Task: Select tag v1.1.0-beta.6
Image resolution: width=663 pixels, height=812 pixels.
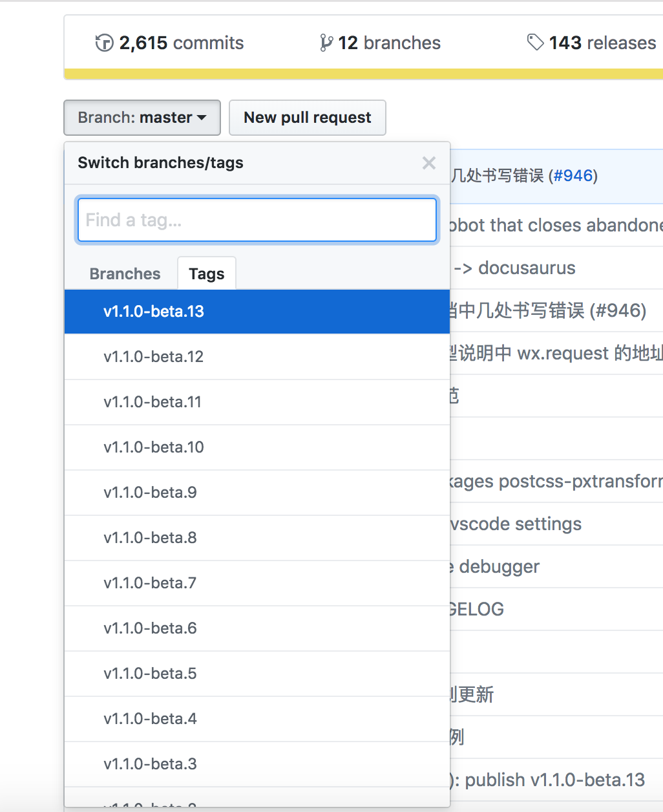Action: point(257,628)
